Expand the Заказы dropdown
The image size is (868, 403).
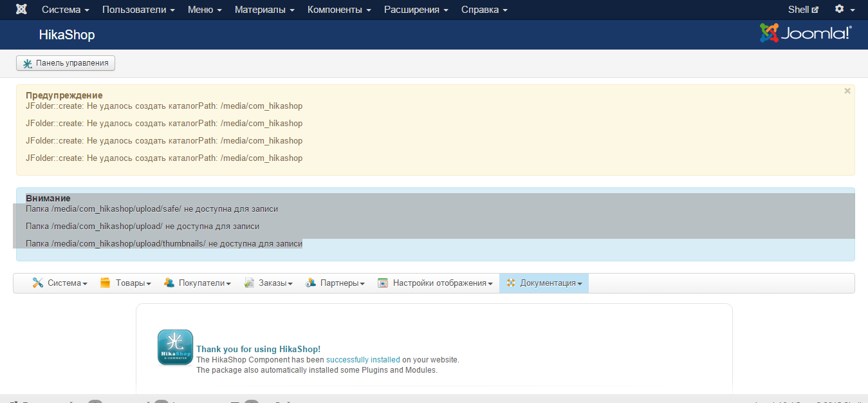(x=268, y=283)
